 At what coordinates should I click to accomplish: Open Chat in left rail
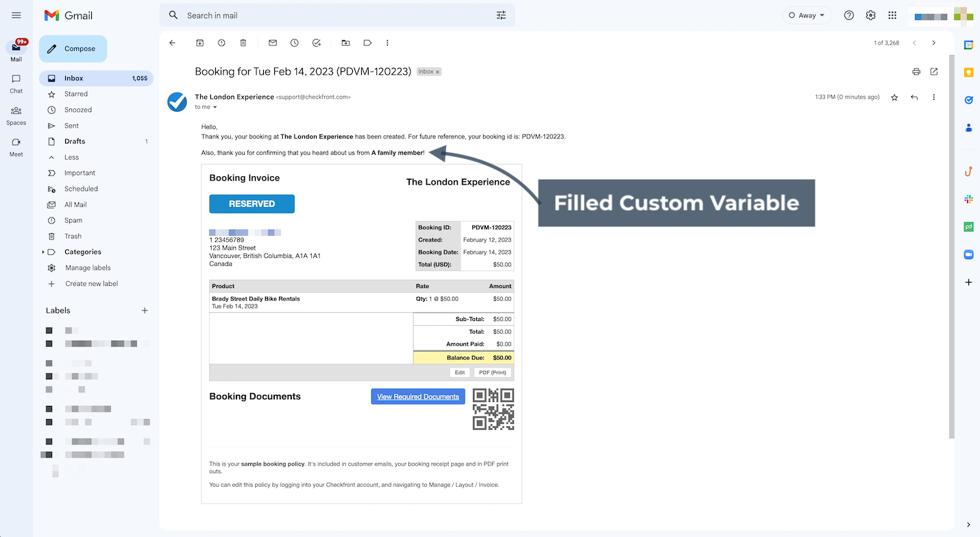[16, 84]
